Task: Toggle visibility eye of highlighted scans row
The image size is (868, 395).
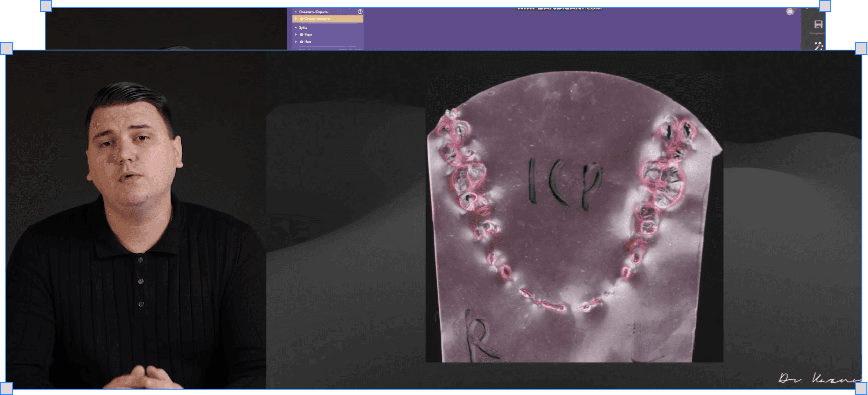Action: [x=301, y=19]
